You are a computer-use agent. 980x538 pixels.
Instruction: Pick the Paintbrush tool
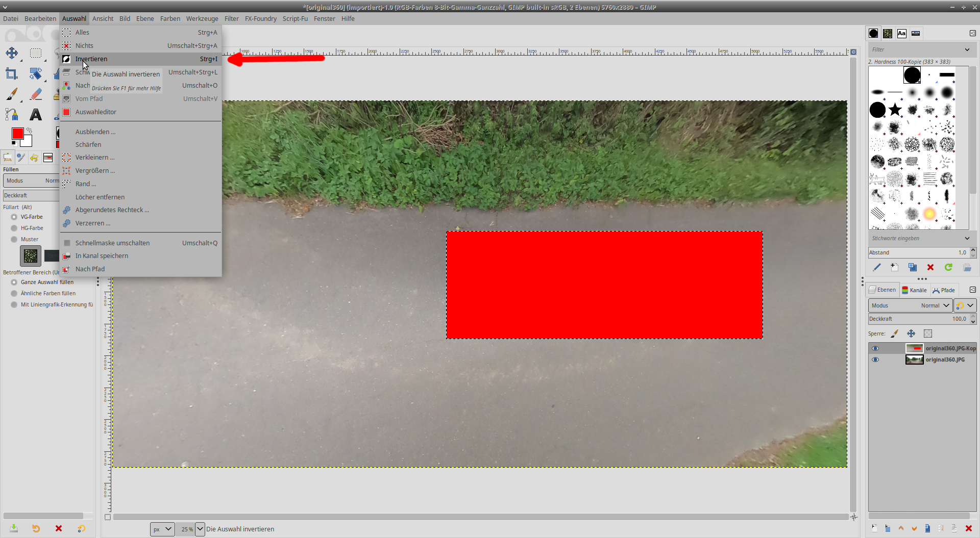point(12,94)
